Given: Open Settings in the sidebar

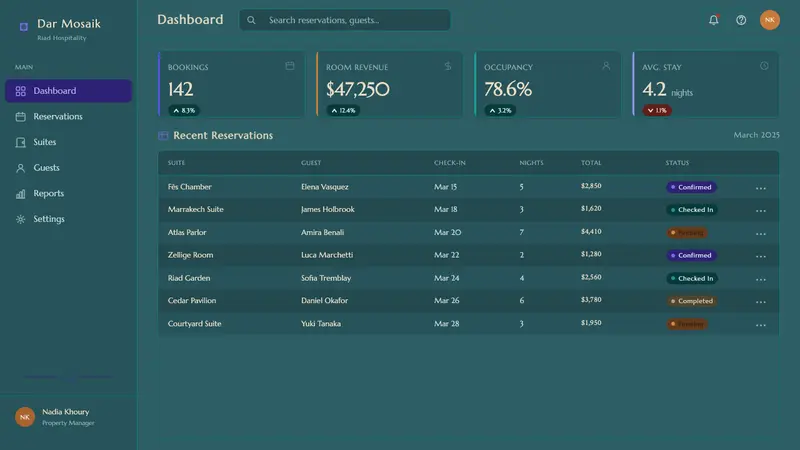Looking at the screenshot, I should coord(68,219).
